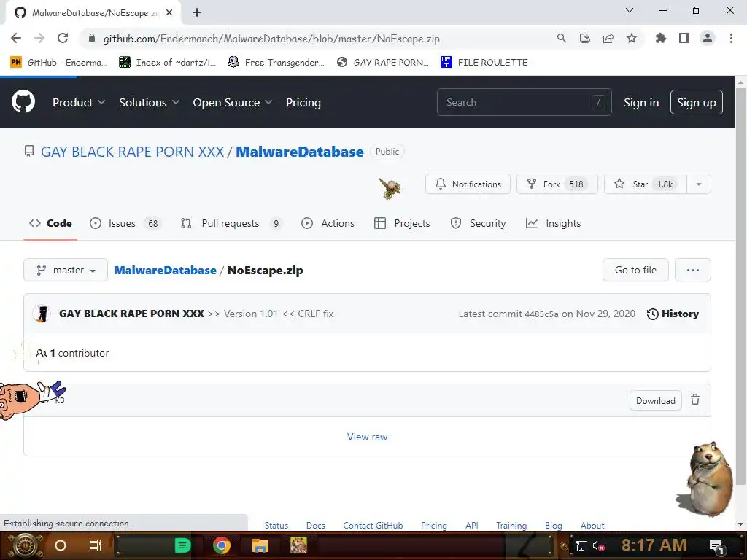The height and width of the screenshot is (560, 747).
Task: Delete the file using the trash icon
Action: pos(695,400)
